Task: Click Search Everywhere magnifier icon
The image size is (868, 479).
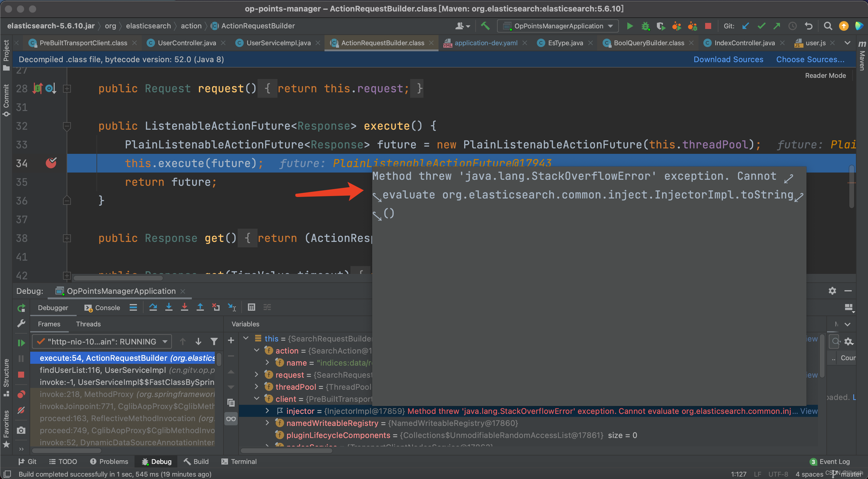Action: pos(828,26)
